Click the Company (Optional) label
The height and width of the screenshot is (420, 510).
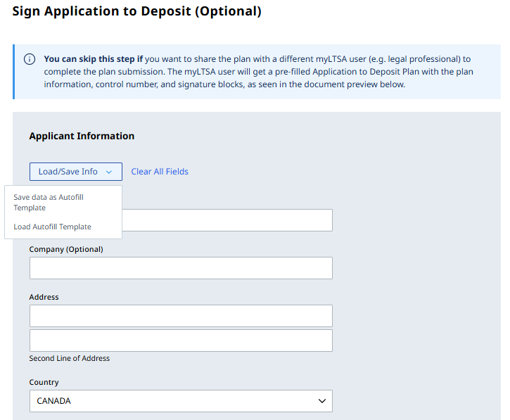pyautogui.click(x=66, y=249)
